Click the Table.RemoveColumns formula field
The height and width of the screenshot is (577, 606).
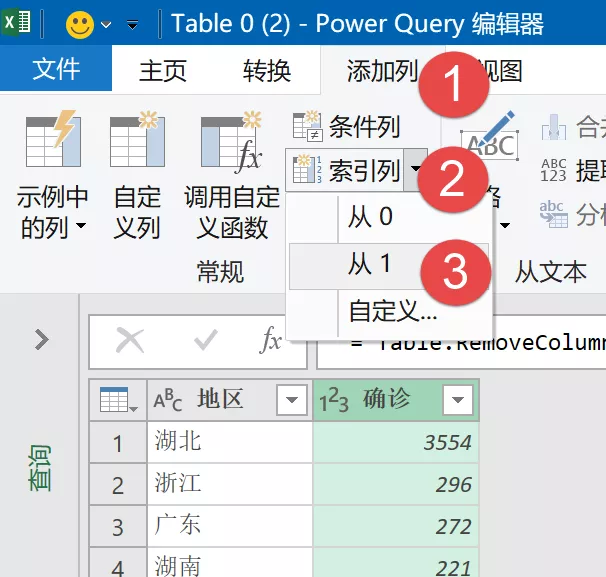[x=461, y=342]
